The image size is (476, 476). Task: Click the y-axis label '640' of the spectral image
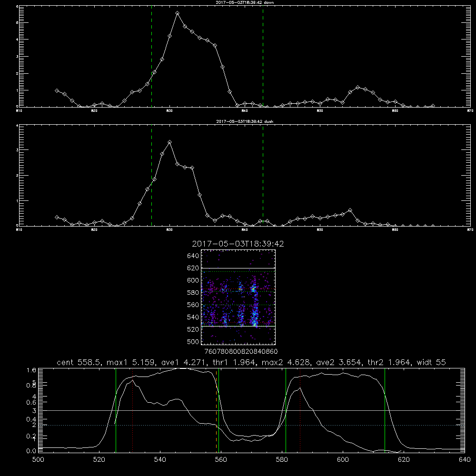(x=193, y=256)
